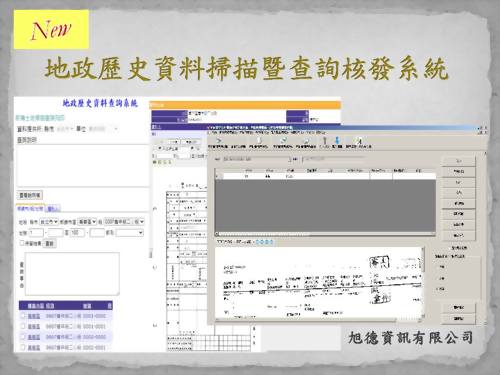
Task: Tick the checkbox on the 0002-0000 result row
Action: [x=23, y=337]
